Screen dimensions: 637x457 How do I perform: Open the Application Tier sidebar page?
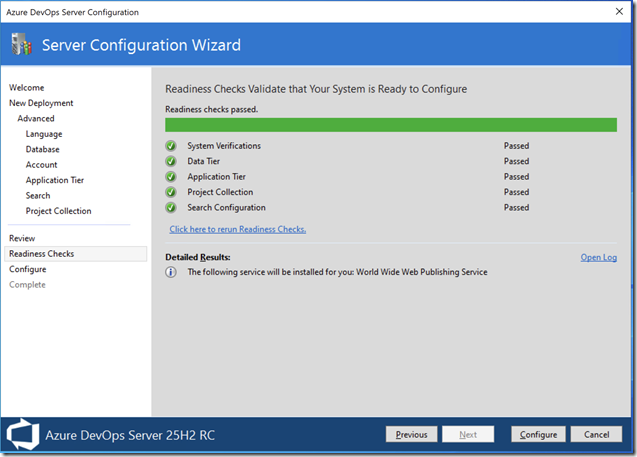(55, 180)
